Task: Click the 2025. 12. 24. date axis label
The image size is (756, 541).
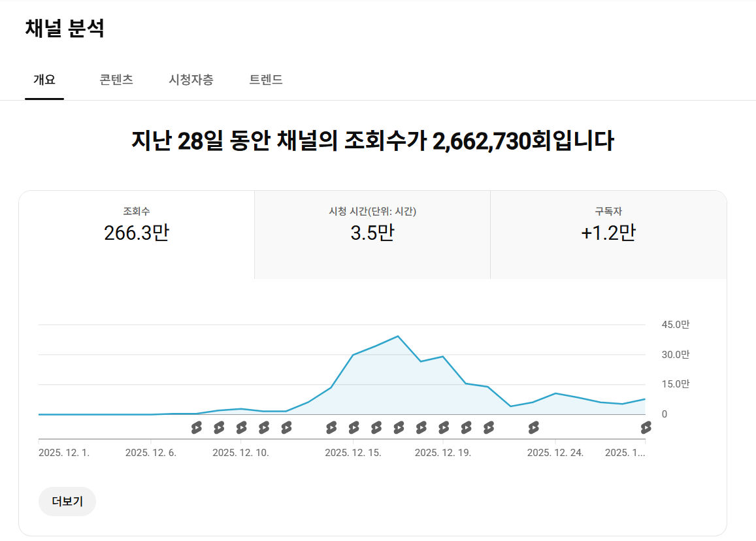Action: click(555, 453)
